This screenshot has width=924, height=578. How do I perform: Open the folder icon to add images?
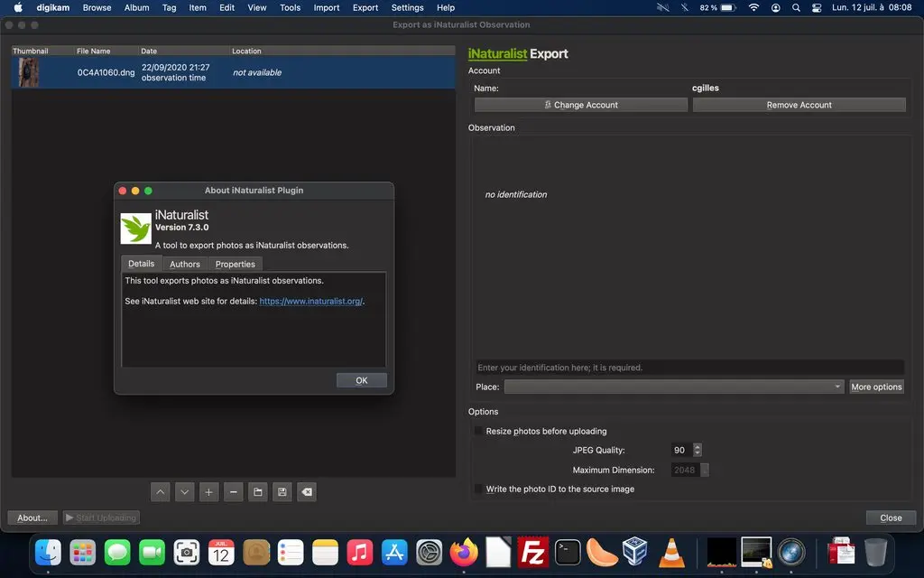point(257,491)
